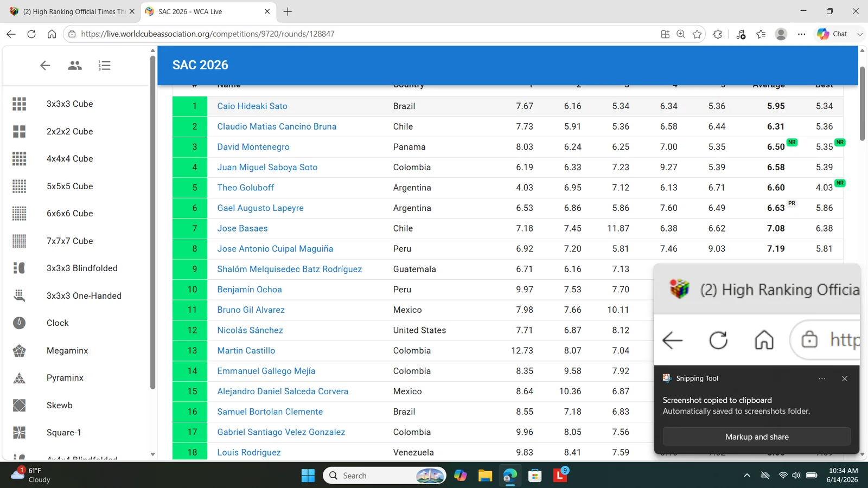868x488 pixels.
Task: Select the 2x2x2 Cube event icon
Action: [x=19, y=131]
